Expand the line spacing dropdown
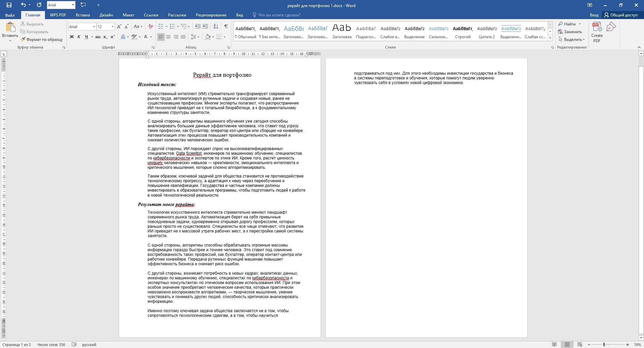644x348 pixels. tap(198, 37)
